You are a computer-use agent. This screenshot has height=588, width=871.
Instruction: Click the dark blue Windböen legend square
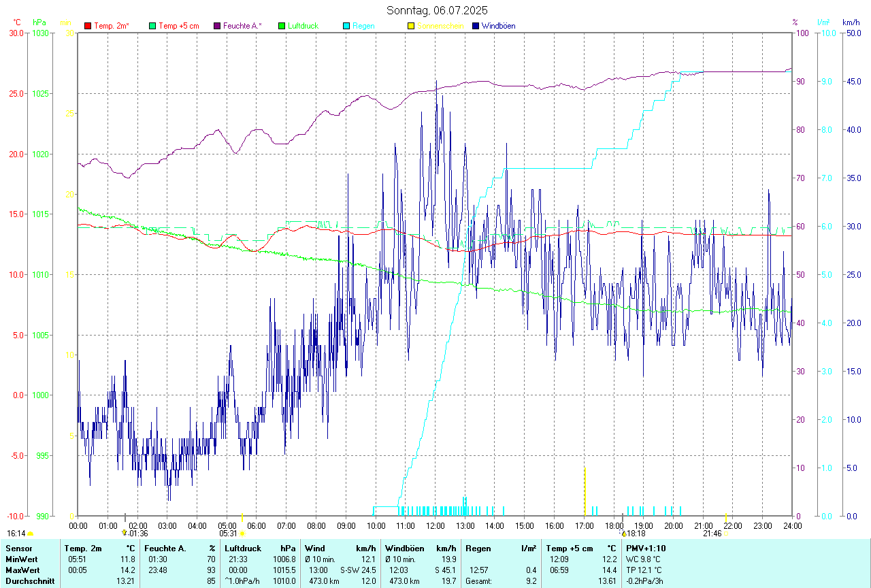click(476, 26)
